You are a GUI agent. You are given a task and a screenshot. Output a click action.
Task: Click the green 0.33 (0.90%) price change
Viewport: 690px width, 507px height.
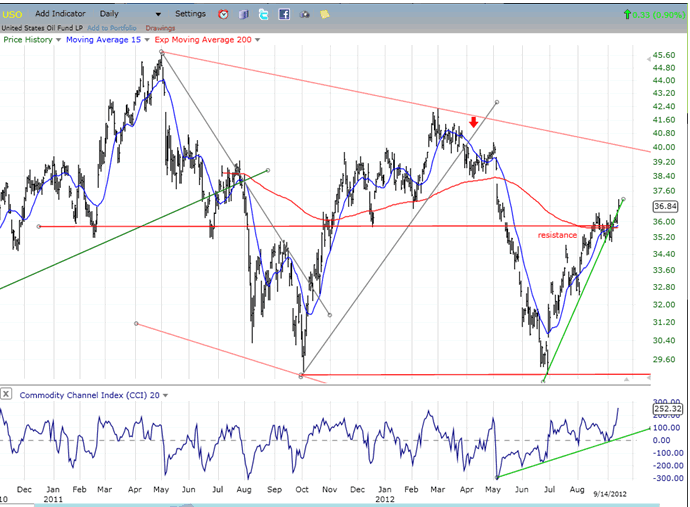654,15
